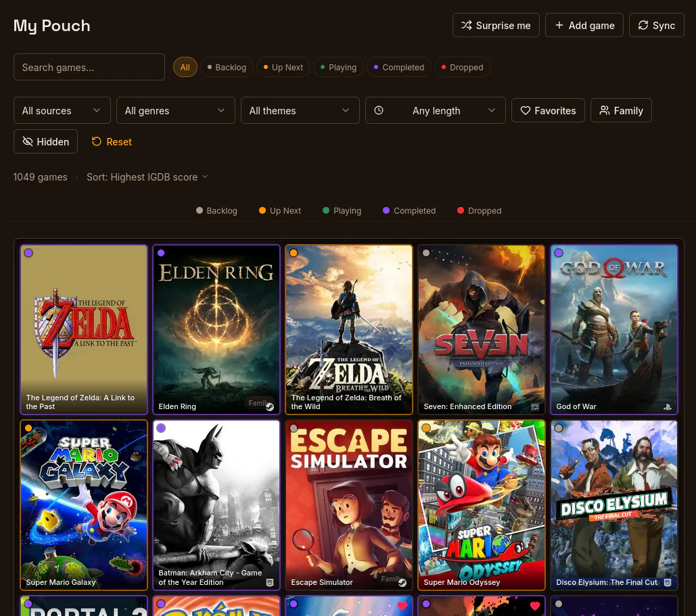696x616 pixels.
Task: Filter by Dropped status pill
Action: [x=462, y=68]
